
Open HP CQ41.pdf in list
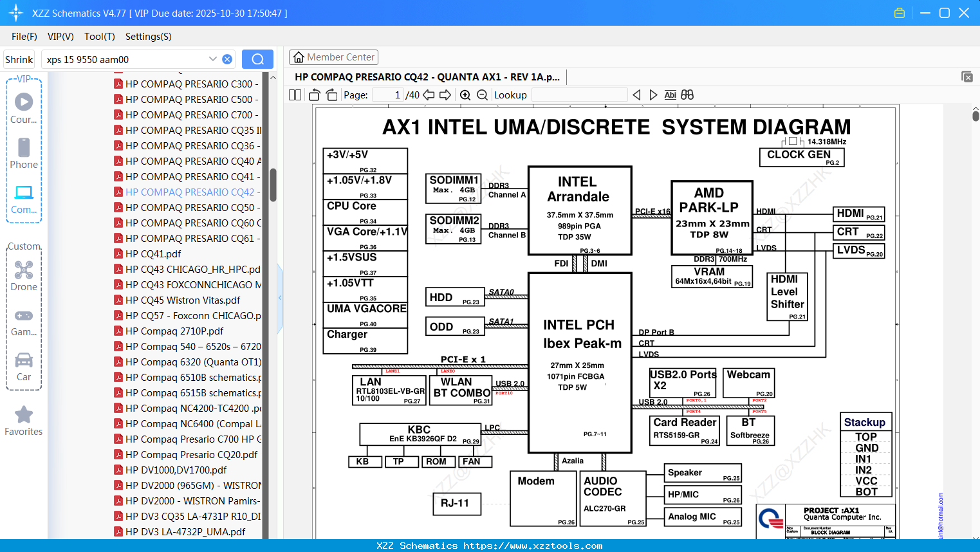(x=148, y=253)
